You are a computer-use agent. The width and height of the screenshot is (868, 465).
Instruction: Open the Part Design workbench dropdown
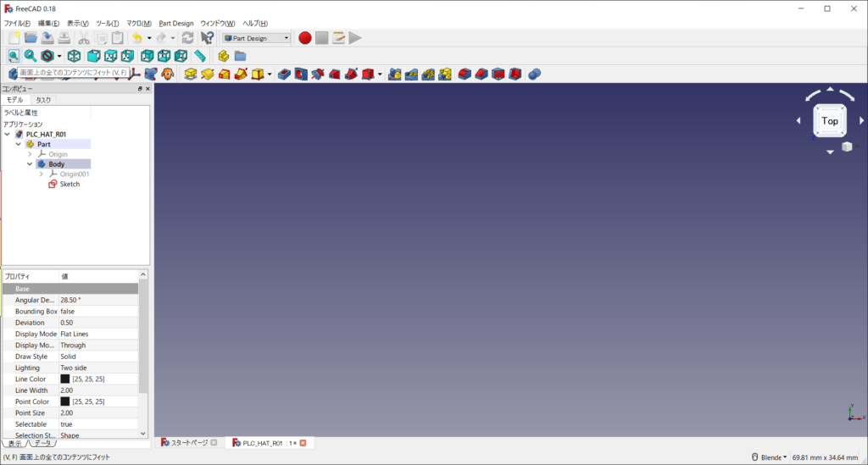pos(286,37)
